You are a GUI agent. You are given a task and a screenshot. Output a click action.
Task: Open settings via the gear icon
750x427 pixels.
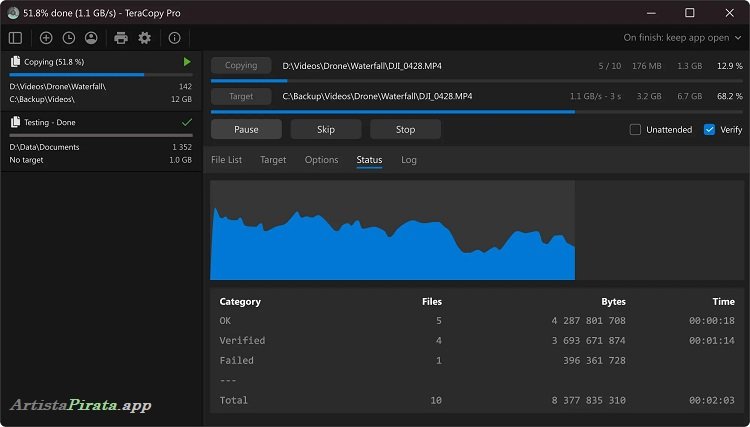tap(144, 38)
